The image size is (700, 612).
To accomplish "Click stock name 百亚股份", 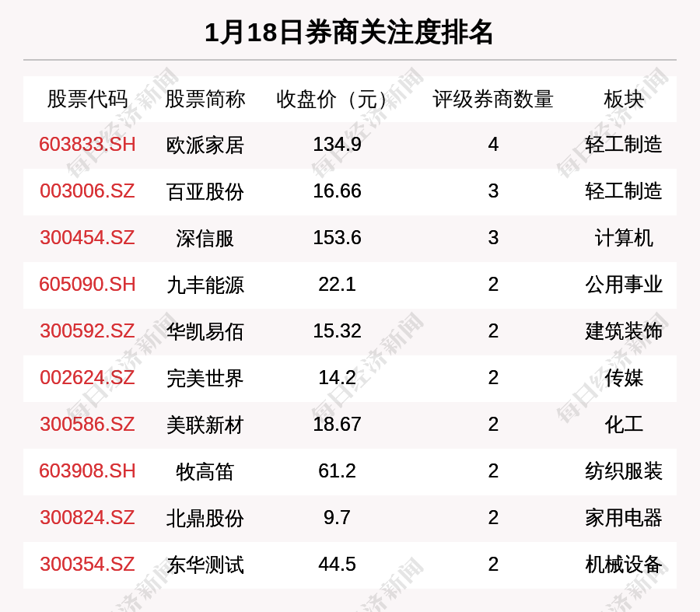I will pos(205,192).
